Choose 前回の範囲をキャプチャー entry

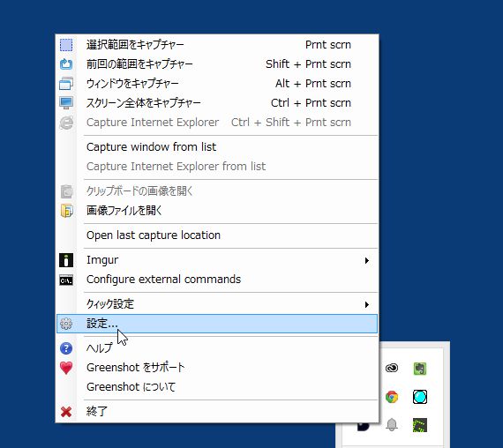(217, 64)
